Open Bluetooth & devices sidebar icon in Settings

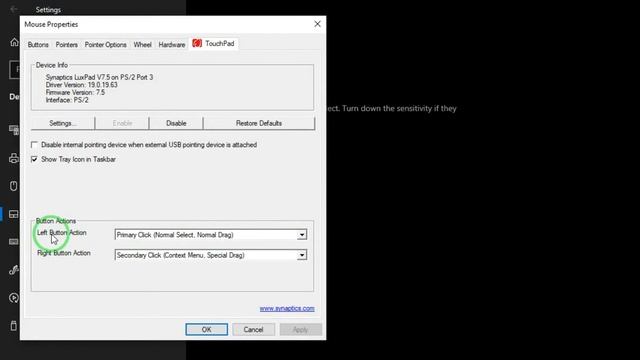(14, 130)
